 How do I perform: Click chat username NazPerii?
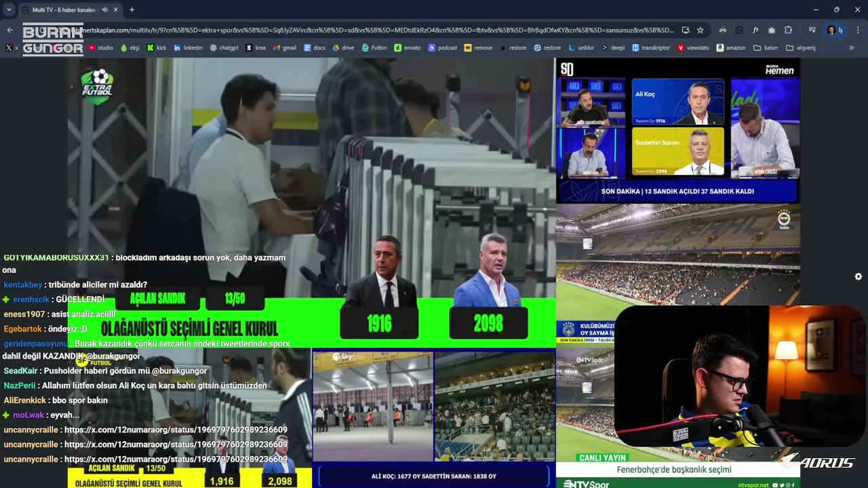pyautogui.click(x=20, y=385)
